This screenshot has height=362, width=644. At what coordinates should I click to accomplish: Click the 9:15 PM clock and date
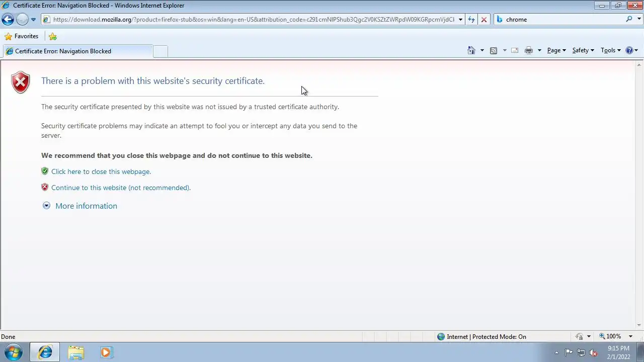[x=618, y=352]
